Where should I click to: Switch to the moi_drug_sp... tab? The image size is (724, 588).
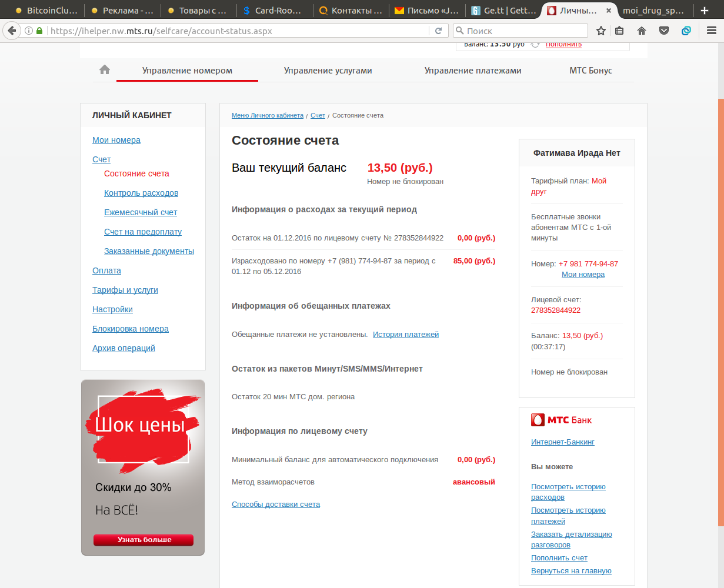pos(655,11)
